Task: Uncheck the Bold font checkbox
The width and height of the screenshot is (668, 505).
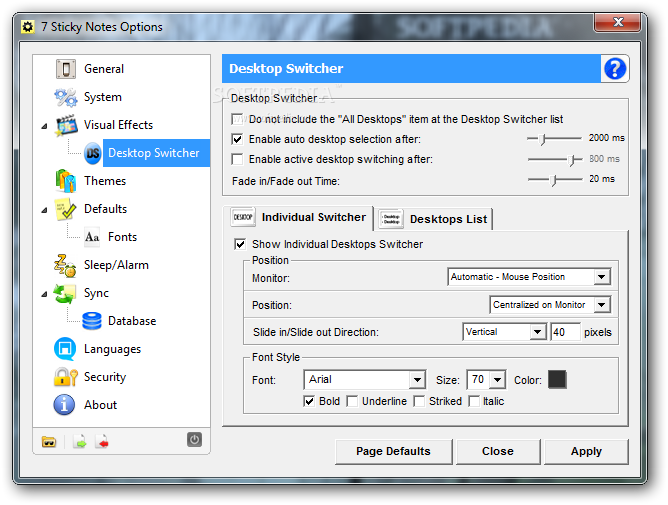Action: coord(309,401)
